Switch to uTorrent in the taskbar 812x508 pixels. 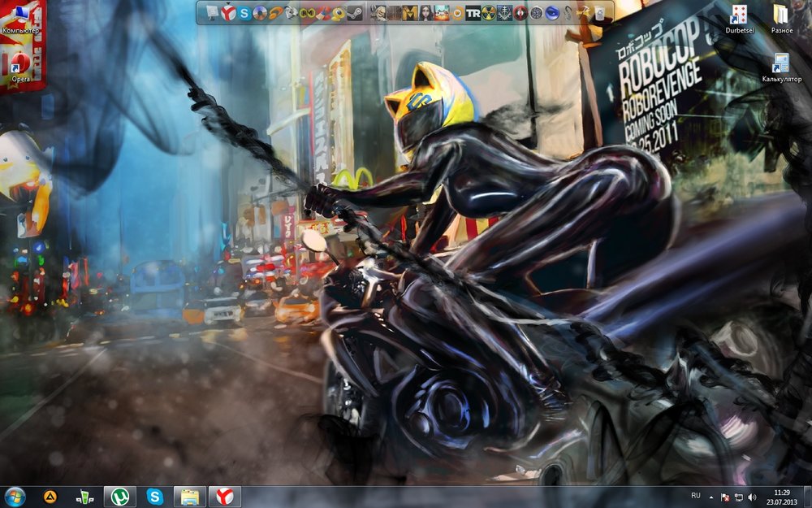click(119, 496)
